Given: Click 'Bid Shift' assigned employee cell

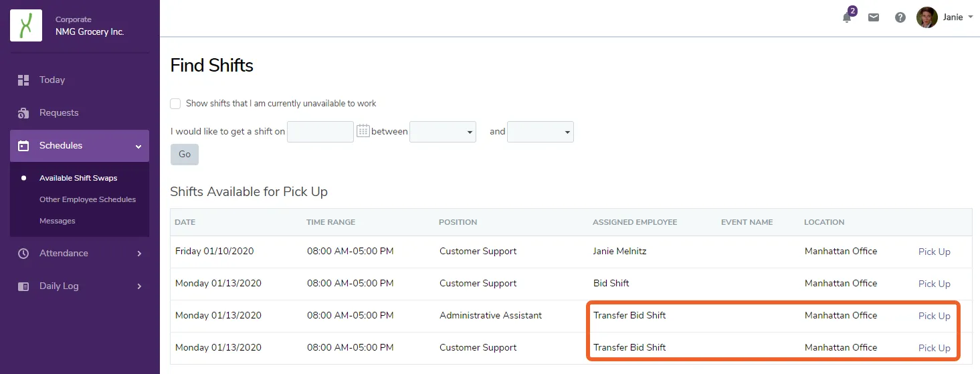Looking at the screenshot, I should point(611,284).
